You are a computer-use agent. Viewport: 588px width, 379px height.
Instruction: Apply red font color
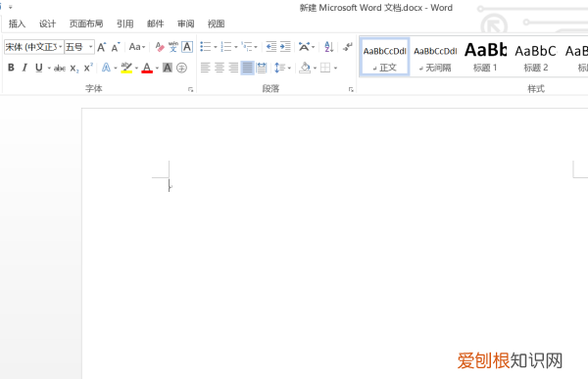tap(147, 68)
